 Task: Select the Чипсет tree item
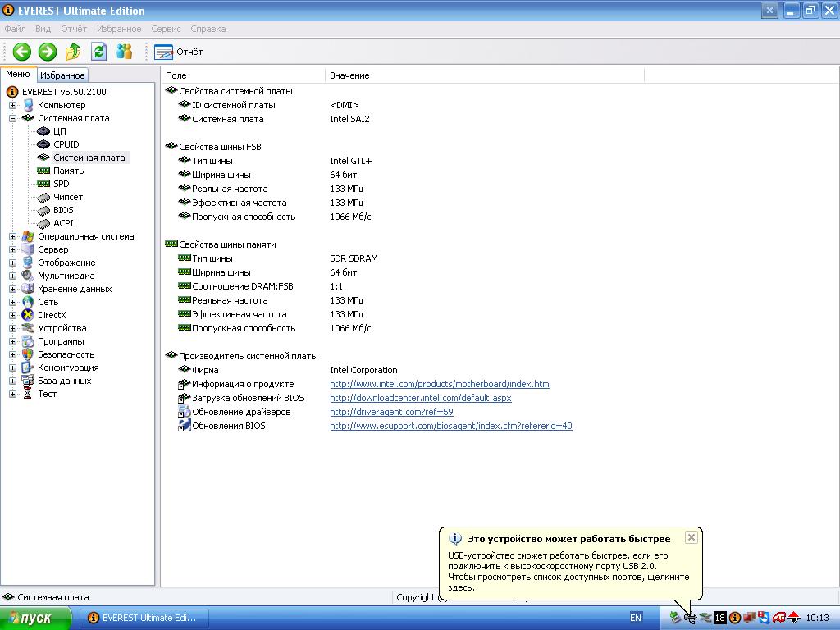[x=67, y=197]
